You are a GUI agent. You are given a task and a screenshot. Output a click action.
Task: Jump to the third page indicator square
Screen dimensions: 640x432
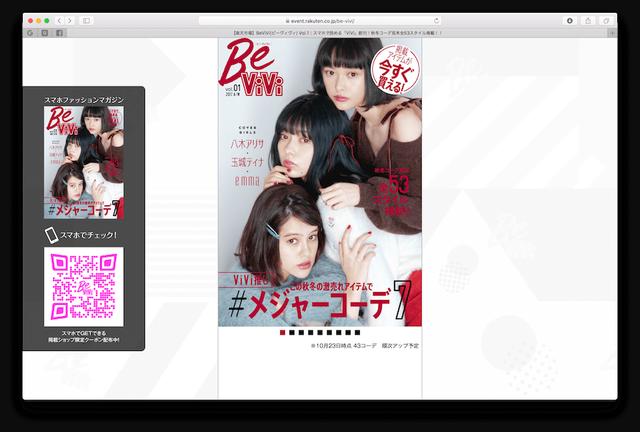(x=301, y=333)
